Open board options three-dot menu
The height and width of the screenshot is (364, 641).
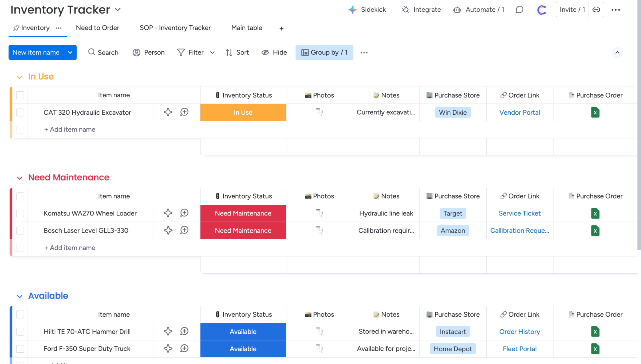coord(616,10)
